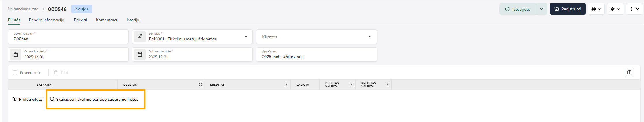644x122 pixels.
Task: Open the column layout settings icon
Action: tap(629, 72)
